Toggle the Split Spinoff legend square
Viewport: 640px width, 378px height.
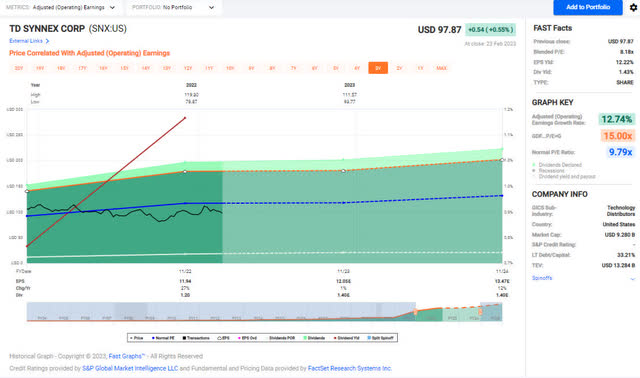369,338
